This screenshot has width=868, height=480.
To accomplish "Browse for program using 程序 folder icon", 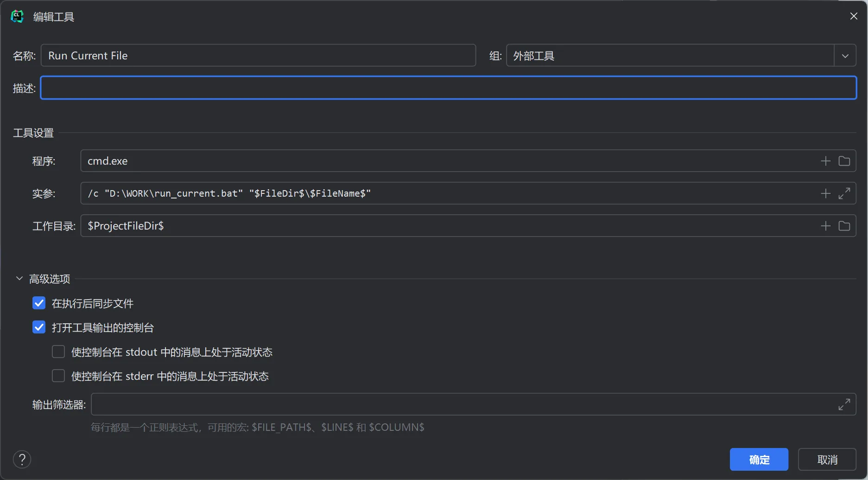I will [844, 161].
